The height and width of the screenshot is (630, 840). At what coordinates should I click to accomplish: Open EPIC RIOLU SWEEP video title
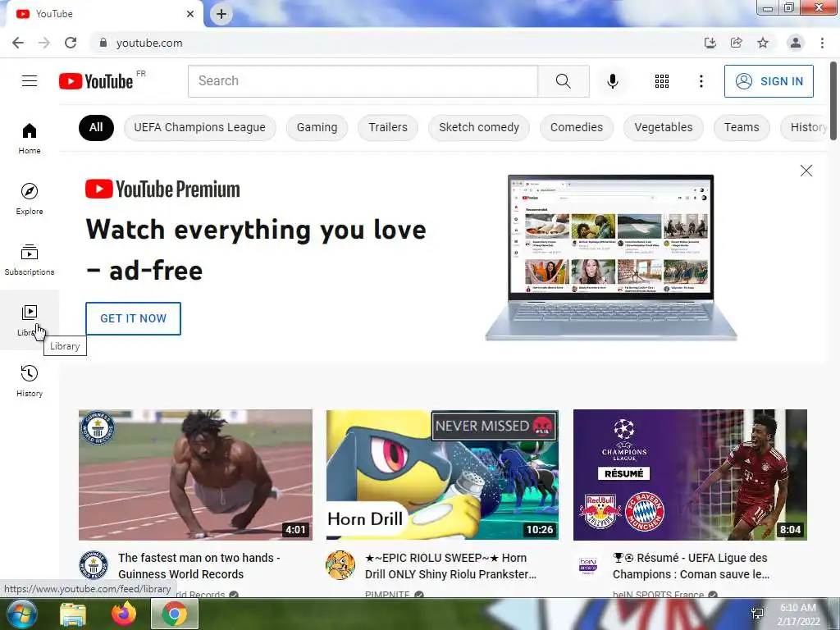point(450,566)
